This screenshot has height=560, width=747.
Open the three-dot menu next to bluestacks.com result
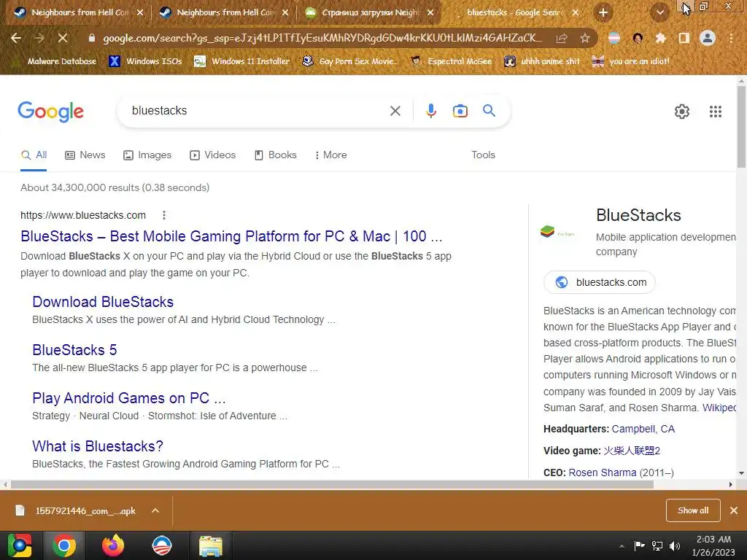point(164,215)
